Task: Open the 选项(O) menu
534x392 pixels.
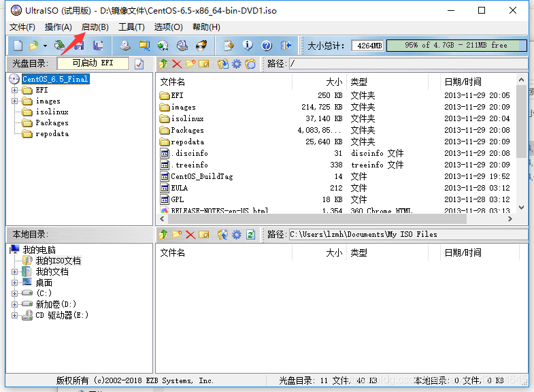Action: 168,27
